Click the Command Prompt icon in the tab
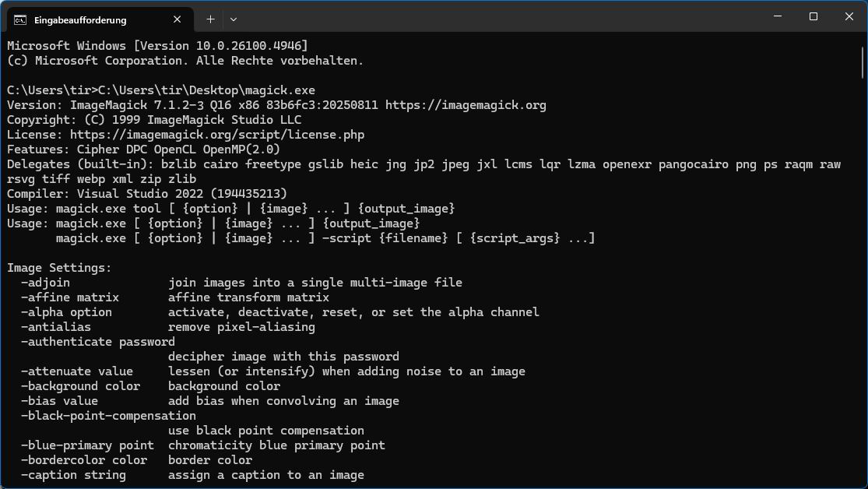Image resolution: width=868 pixels, height=489 pixels. (20, 19)
